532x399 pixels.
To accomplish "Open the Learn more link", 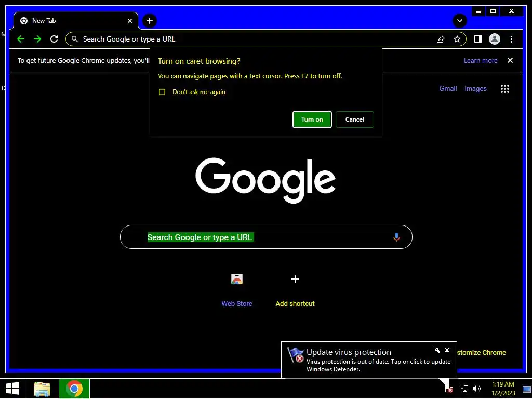I will [481, 60].
